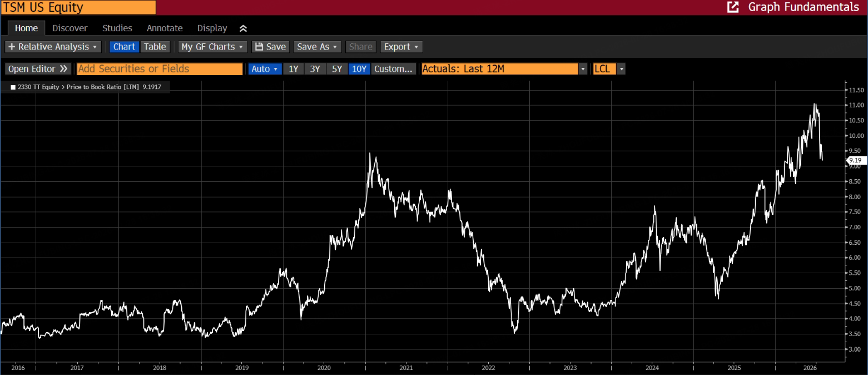Screen dimensions: 868x375
Task: Open the Studies tab
Action: click(x=117, y=28)
